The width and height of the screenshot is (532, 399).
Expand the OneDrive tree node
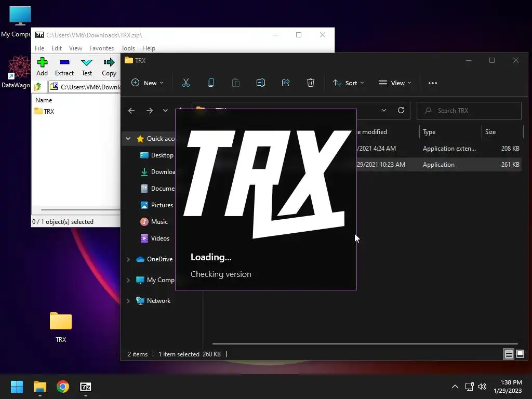(128, 259)
